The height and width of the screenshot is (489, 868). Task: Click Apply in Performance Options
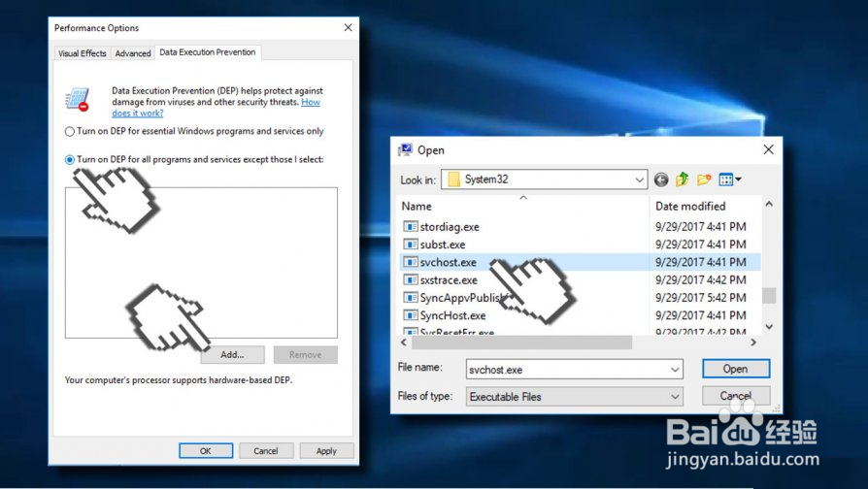click(326, 451)
